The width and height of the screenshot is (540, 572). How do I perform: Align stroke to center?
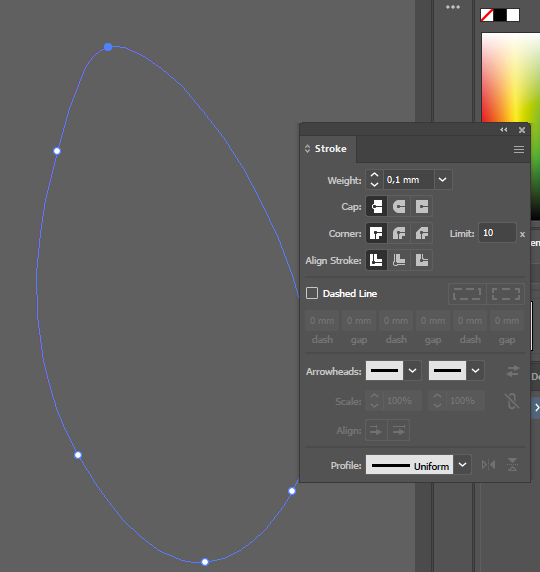coord(376,260)
